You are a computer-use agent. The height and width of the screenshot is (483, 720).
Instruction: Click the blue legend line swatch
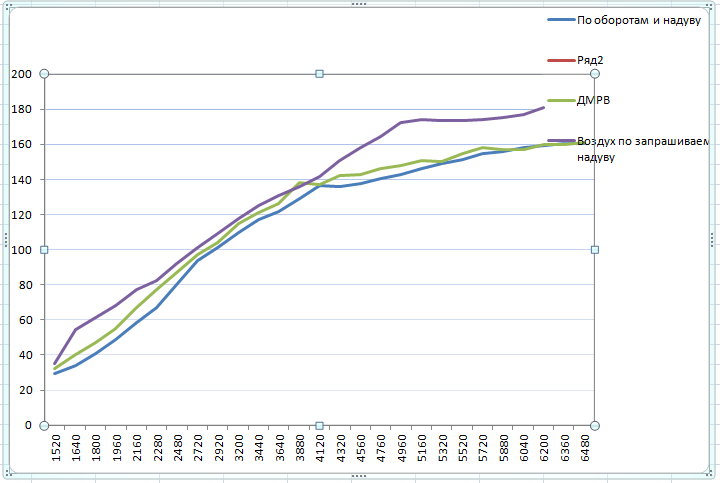[560, 21]
